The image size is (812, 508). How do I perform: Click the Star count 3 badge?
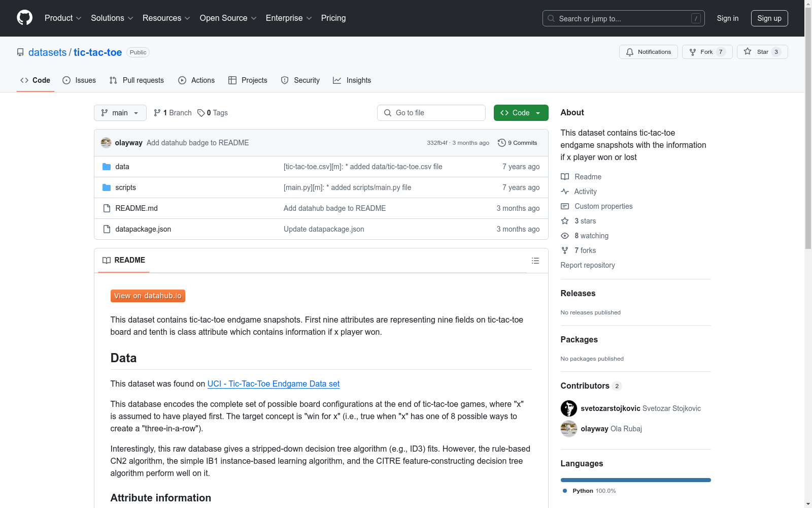click(x=776, y=52)
